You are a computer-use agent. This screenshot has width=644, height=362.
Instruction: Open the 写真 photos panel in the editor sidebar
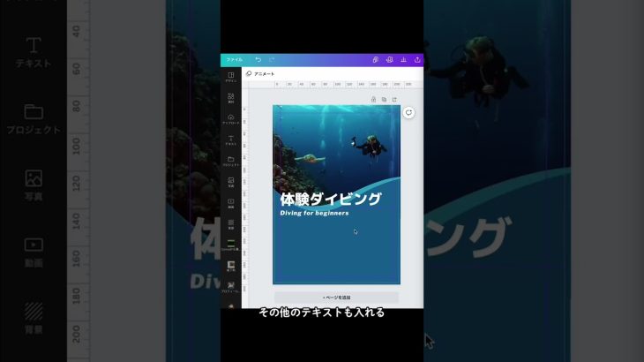click(x=230, y=182)
